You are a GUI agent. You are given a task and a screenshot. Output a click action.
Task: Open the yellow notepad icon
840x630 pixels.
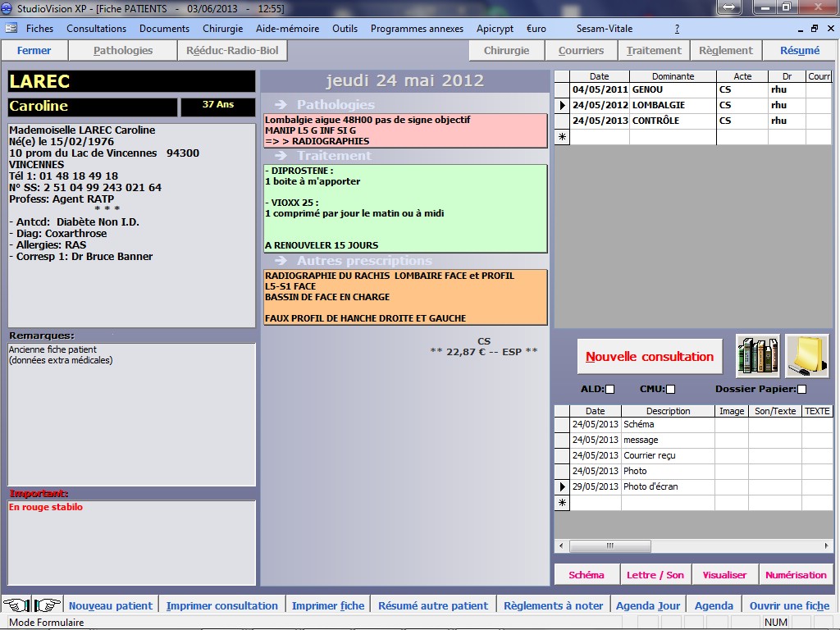click(x=807, y=356)
